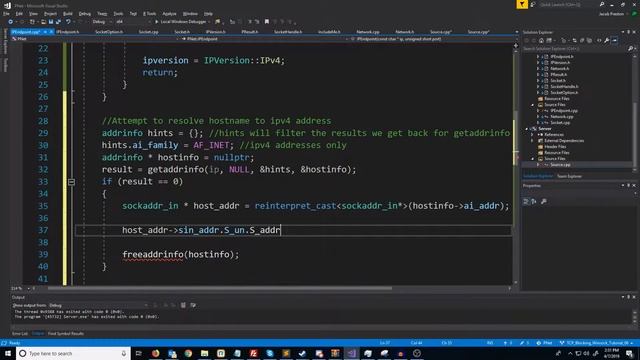Select SocketOption.h in Solution Explorer

(x=564, y=93)
